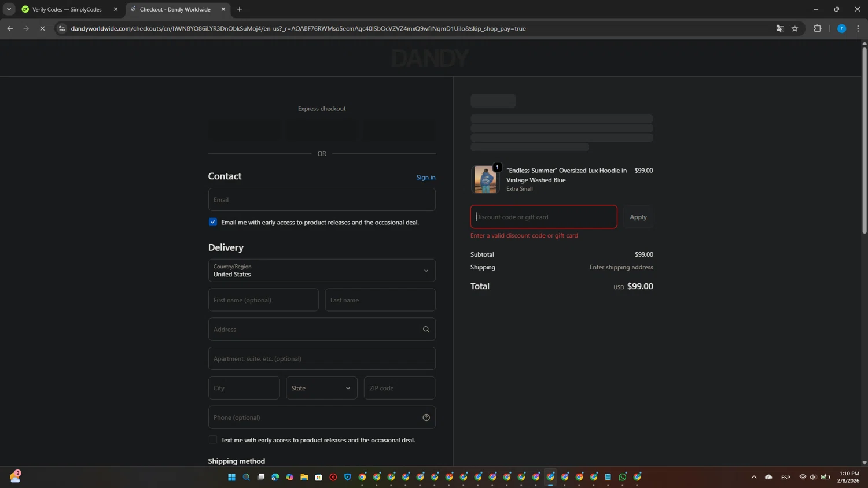The height and width of the screenshot is (488, 868).
Task: Focus the Email input field
Action: point(322,199)
